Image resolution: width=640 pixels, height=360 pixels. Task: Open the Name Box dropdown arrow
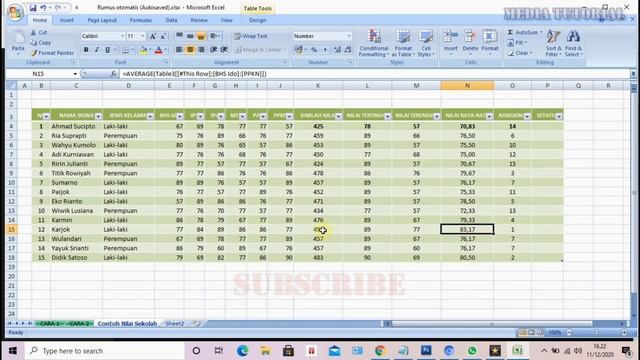click(75, 74)
